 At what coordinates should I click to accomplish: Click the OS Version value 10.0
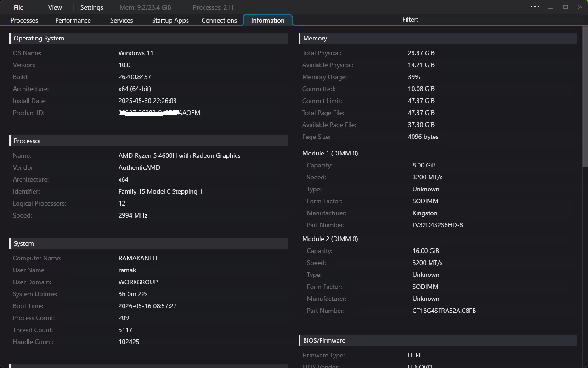click(124, 65)
